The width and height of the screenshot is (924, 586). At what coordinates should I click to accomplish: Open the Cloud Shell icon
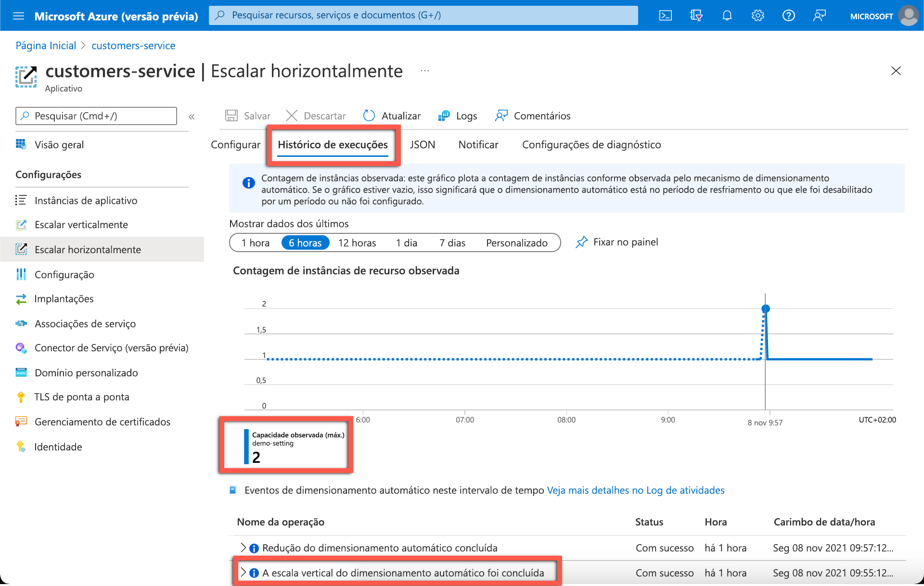(x=665, y=16)
